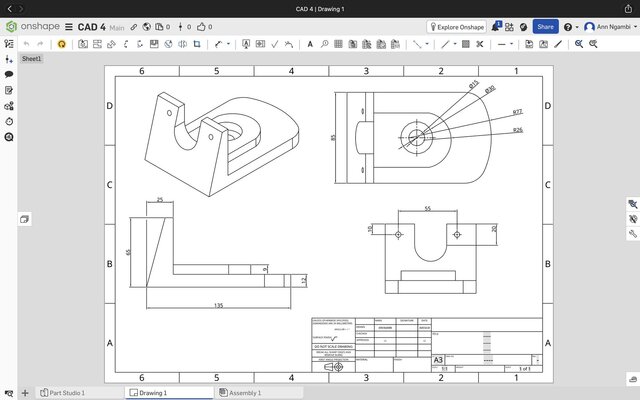Select the Projected view tool
The image size is (640, 400).
point(97,44)
